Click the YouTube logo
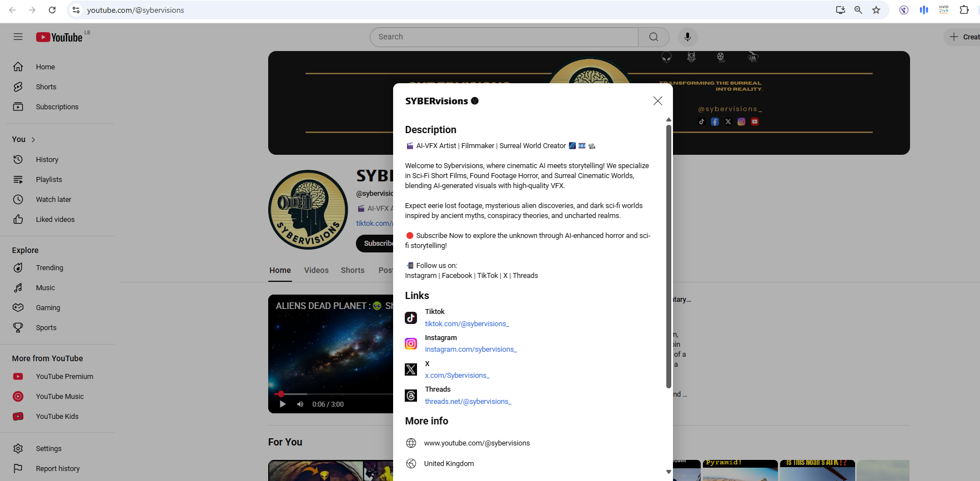 (x=59, y=37)
